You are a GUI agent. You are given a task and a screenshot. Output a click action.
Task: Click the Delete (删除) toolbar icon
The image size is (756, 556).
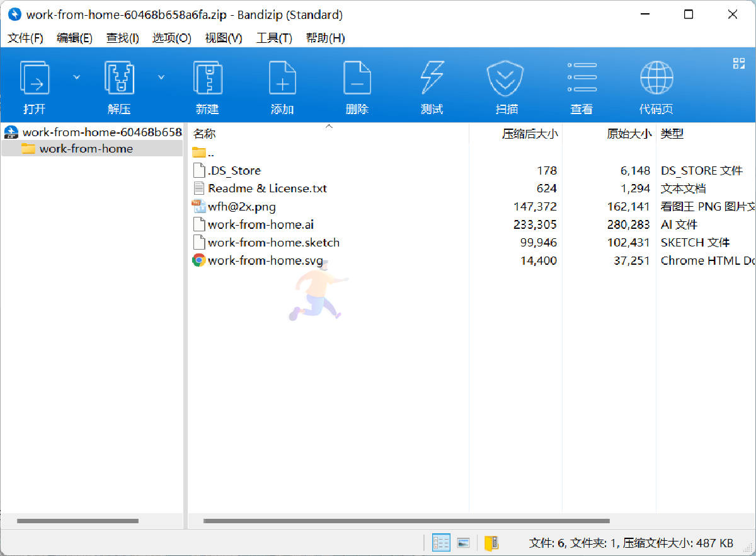click(357, 78)
